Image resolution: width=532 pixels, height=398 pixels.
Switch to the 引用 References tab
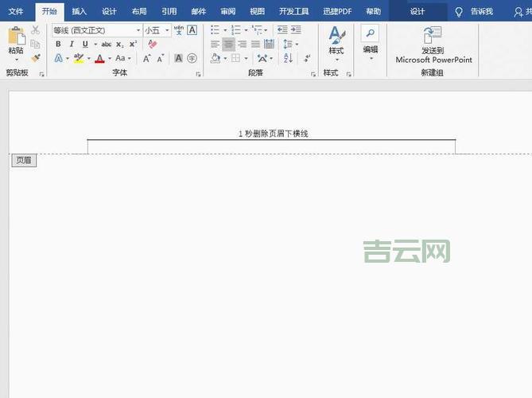tap(169, 12)
